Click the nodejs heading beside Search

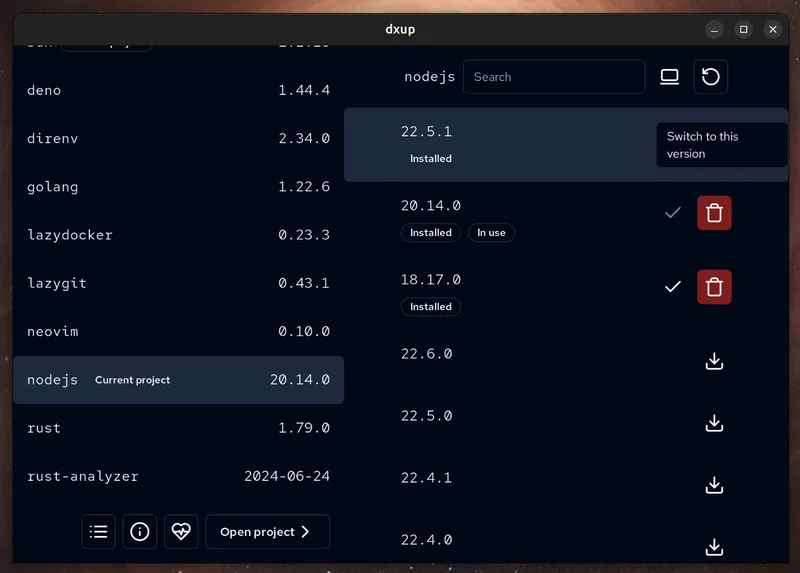click(430, 77)
